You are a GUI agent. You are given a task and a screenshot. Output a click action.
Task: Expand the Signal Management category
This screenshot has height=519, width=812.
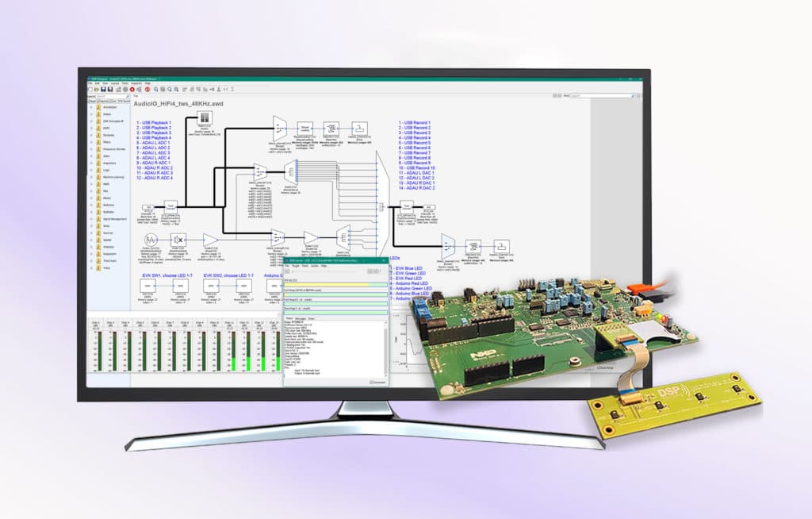92,219
